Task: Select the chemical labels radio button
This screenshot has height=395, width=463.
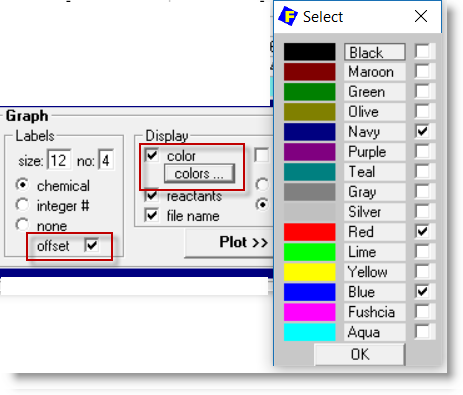Action: pyautogui.click(x=22, y=185)
